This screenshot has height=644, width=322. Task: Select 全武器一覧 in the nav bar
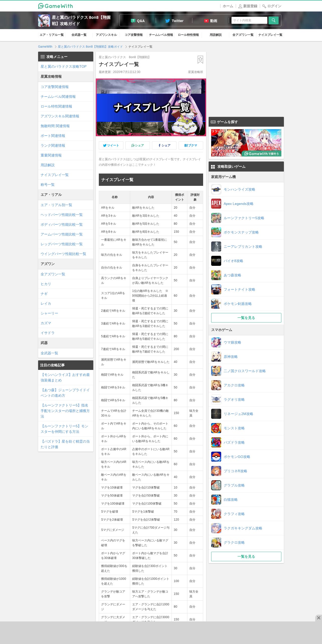click(79, 35)
